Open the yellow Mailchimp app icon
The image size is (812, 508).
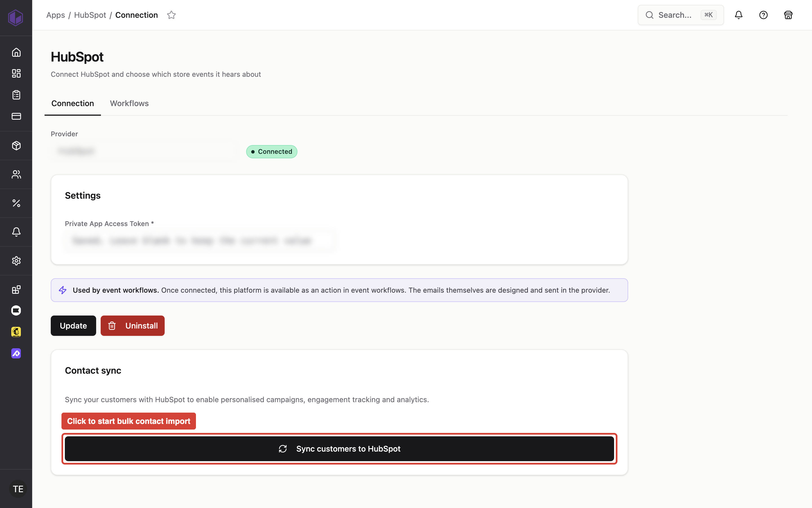(x=16, y=332)
